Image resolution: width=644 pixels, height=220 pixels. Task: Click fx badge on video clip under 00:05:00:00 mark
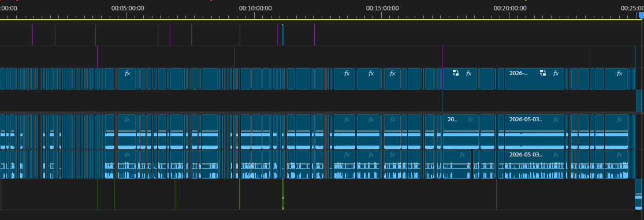click(x=127, y=73)
